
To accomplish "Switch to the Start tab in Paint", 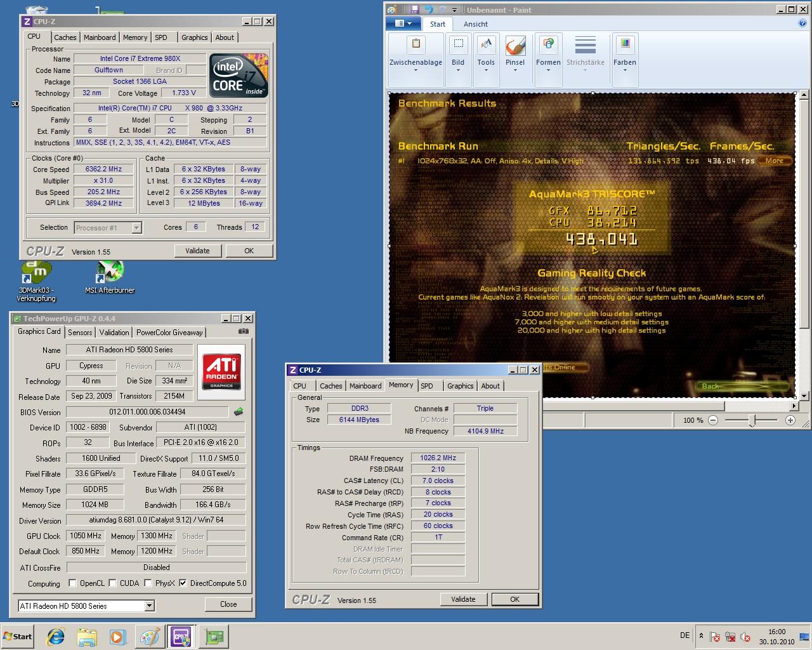I will (438, 24).
